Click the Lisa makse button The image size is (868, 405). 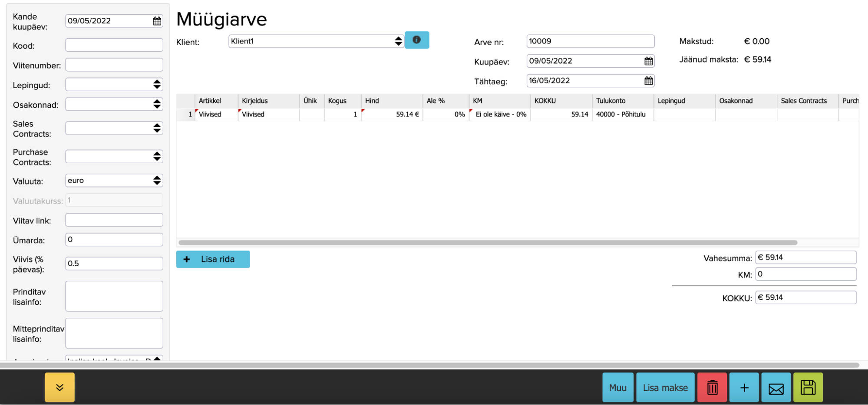[x=665, y=388]
